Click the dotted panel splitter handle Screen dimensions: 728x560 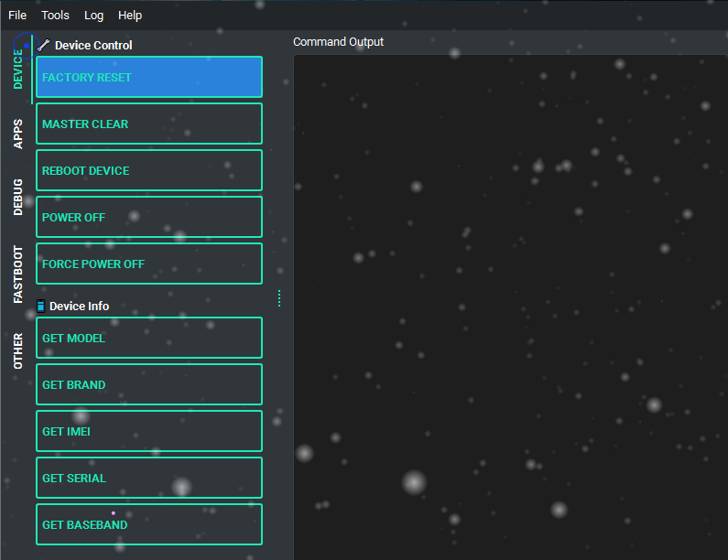pyautogui.click(x=279, y=298)
